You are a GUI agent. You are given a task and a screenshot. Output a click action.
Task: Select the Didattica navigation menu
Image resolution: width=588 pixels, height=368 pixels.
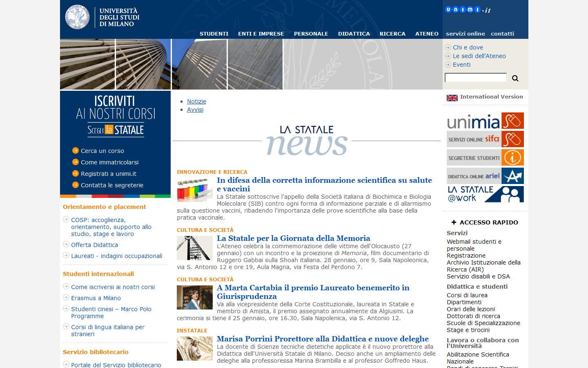tap(354, 34)
